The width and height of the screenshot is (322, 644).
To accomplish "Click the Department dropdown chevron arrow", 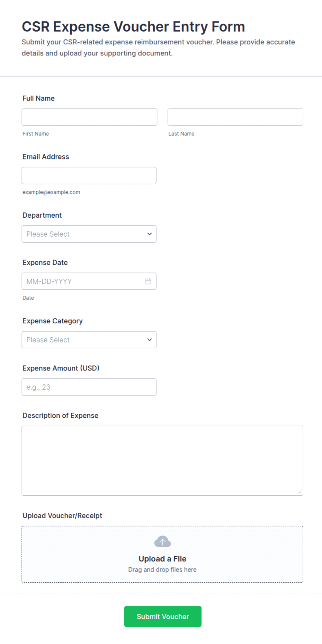I will point(149,234).
